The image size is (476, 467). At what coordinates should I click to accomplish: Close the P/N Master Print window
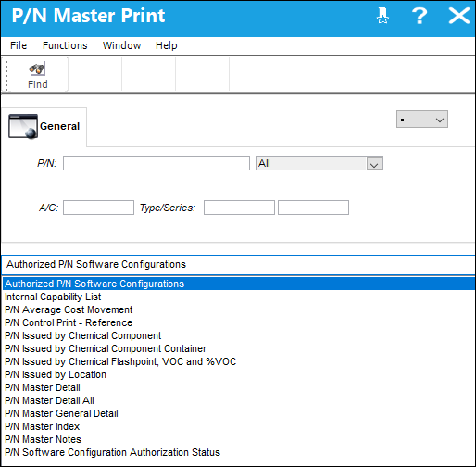tap(459, 16)
